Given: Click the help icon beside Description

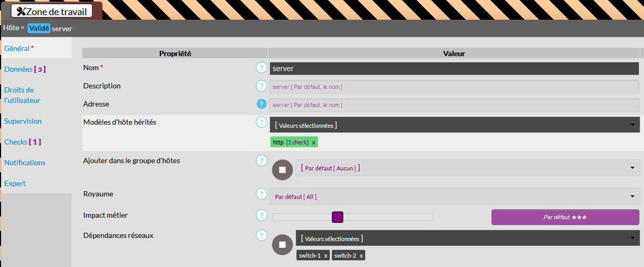Looking at the screenshot, I should tap(262, 86).
